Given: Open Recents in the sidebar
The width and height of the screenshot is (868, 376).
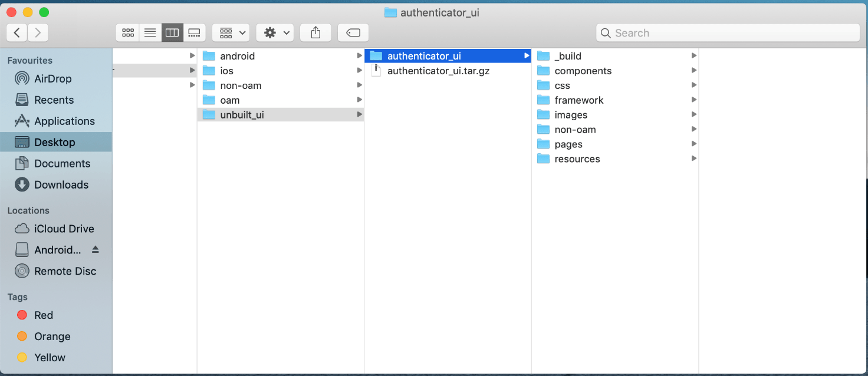Looking at the screenshot, I should point(55,100).
